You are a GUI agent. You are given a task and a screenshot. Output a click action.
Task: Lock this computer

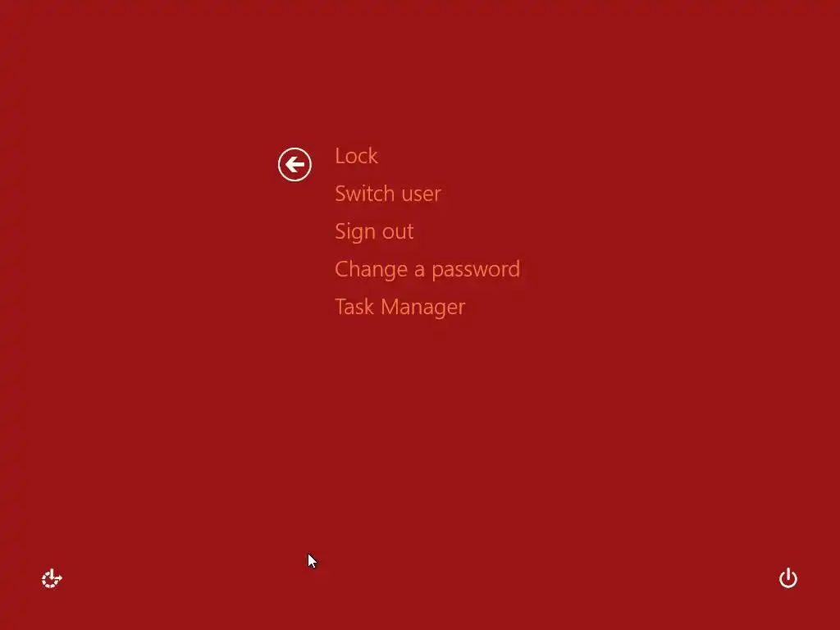coord(356,156)
